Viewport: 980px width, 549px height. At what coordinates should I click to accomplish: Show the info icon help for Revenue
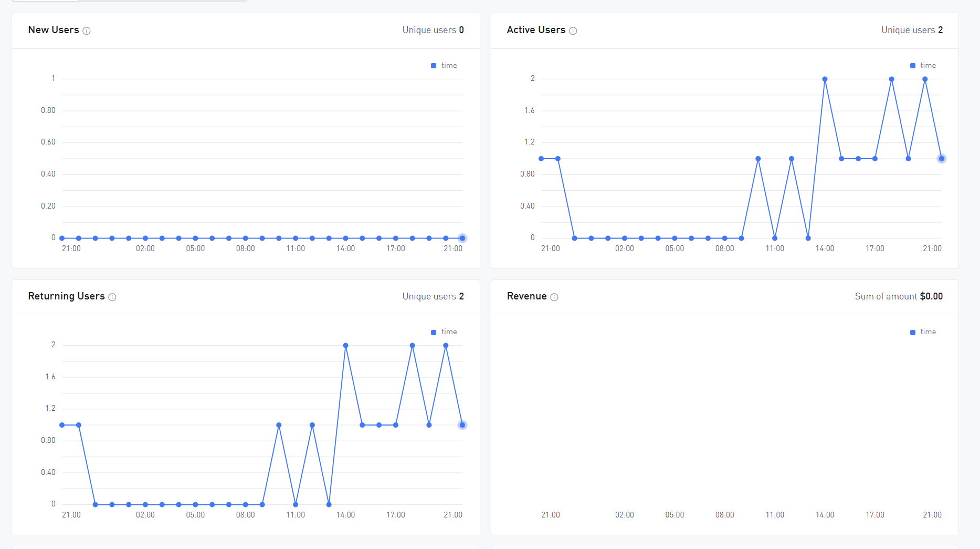(554, 297)
